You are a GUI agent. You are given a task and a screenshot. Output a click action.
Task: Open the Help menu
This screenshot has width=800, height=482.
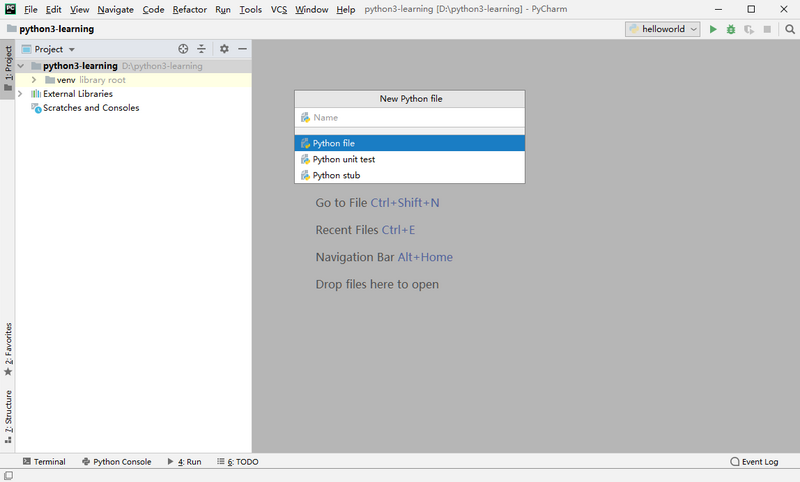point(345,9)
